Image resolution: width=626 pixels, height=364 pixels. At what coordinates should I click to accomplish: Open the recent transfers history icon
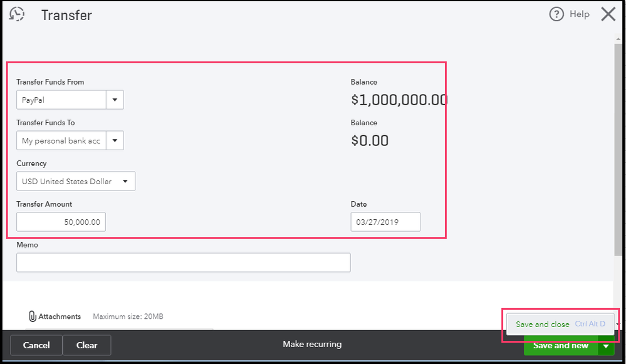(17, 14)
